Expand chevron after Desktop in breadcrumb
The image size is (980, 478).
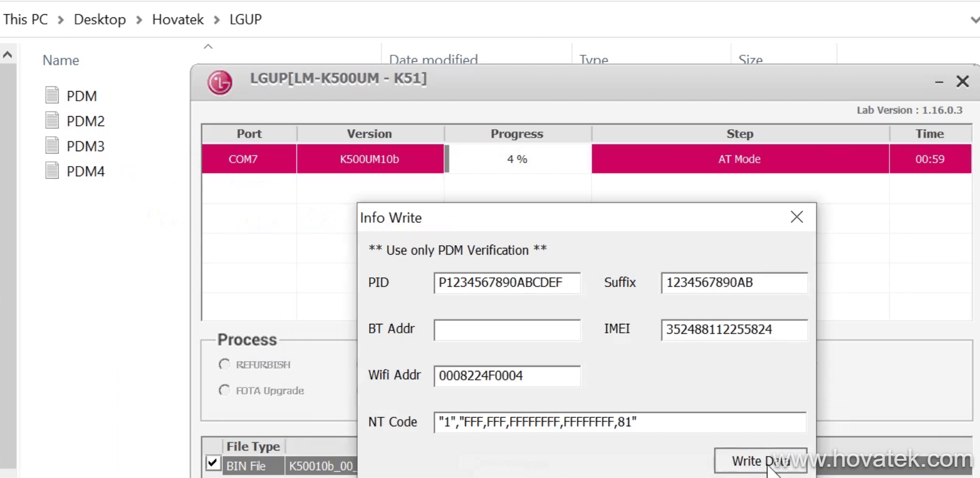[139, 20]
